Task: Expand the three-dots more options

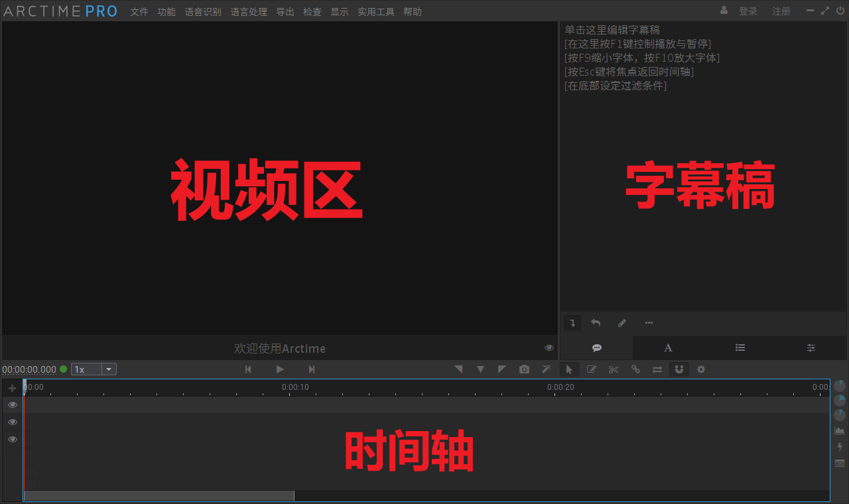Action: 649,323
